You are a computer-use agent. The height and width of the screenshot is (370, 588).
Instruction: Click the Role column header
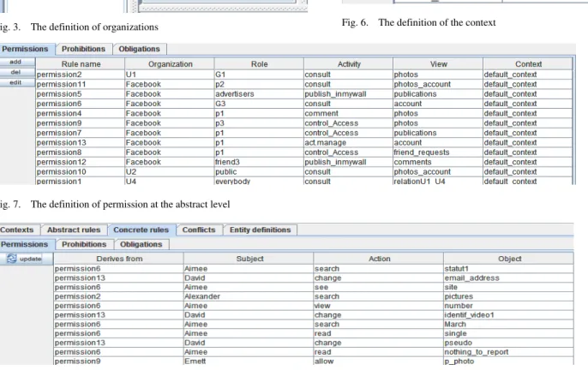click(259, 64)
